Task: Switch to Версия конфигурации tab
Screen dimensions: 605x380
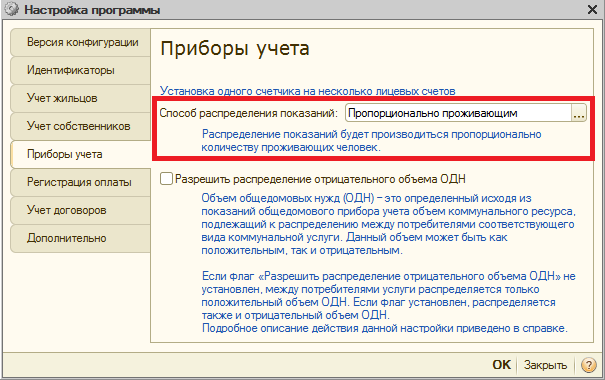Action: (x=80, y=42)
